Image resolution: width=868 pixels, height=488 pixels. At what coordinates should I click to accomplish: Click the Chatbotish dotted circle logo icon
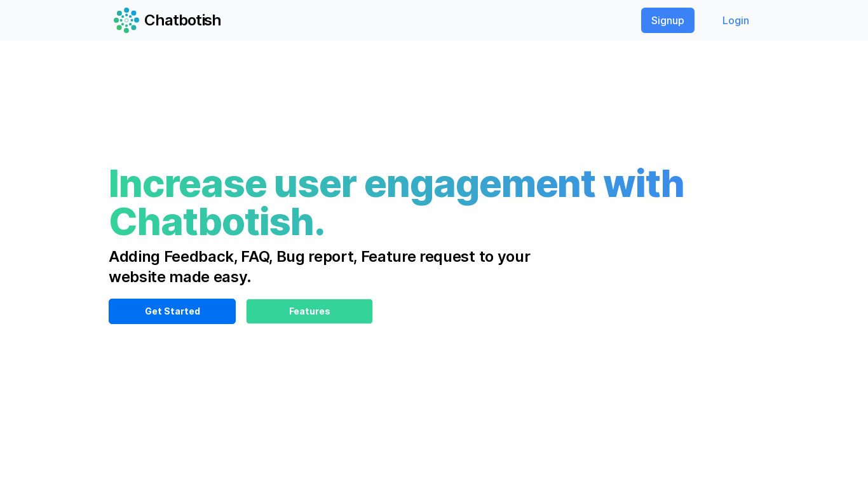point(126,20)
